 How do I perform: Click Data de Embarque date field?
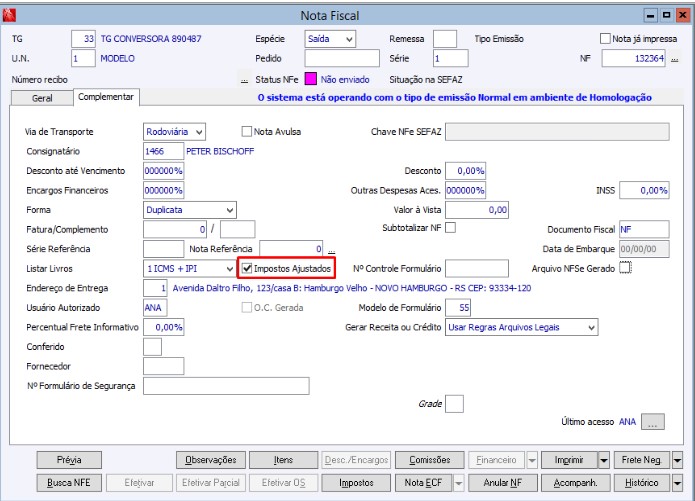click(x=644, y=249)
